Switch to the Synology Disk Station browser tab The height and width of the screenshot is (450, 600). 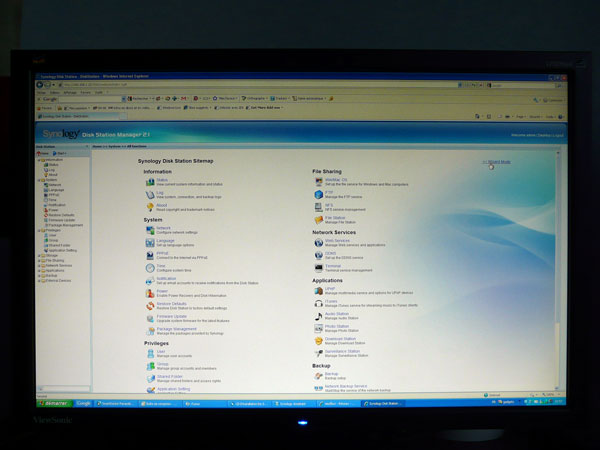[78, 116]
